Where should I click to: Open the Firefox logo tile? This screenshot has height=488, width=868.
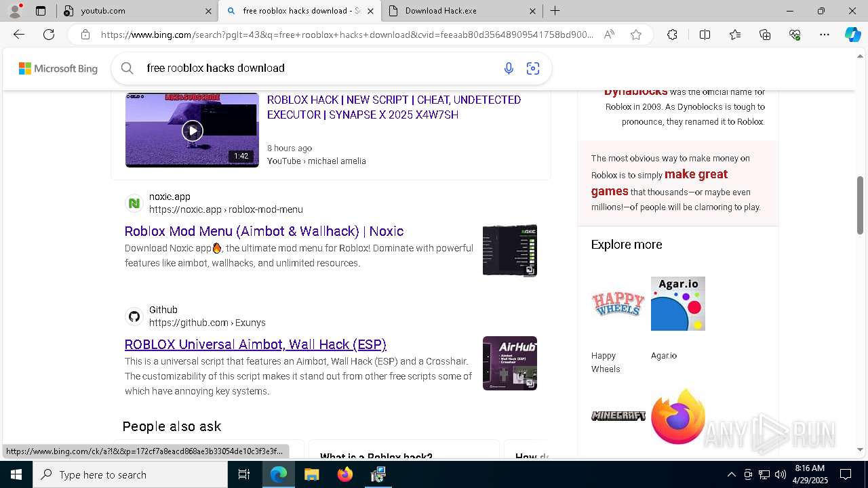pyautogui.click(x=678, y=415)
